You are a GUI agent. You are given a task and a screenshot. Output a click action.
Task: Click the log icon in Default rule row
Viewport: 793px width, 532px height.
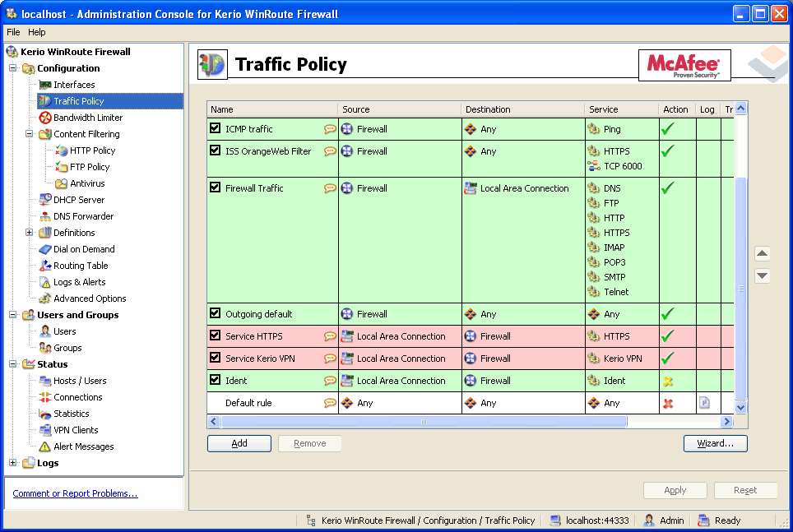(x=704, y=403)
